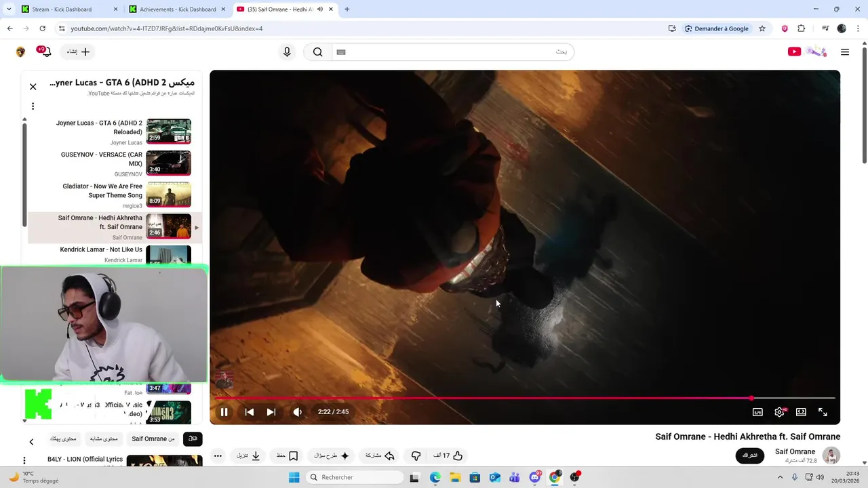Dislike the video with thumbs down
The height and width of the screenshot is (488, 868).
416,456
